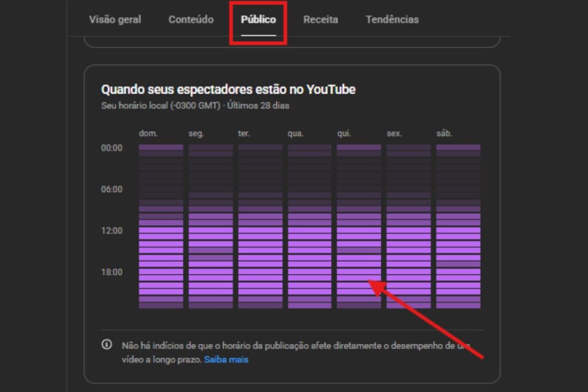This screenshot has height=392, width=588.
Task: Select the seg. heatmap cell at 06:00
Action: point(211,189)
